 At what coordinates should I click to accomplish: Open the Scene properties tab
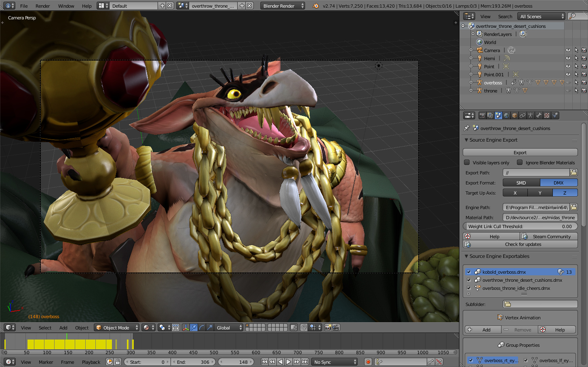coord(498,115)
